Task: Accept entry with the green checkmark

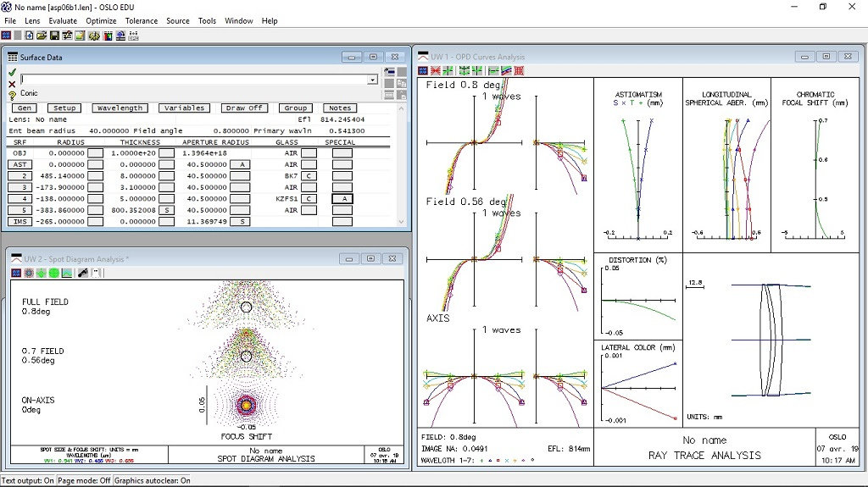Action: coord(12,72)
